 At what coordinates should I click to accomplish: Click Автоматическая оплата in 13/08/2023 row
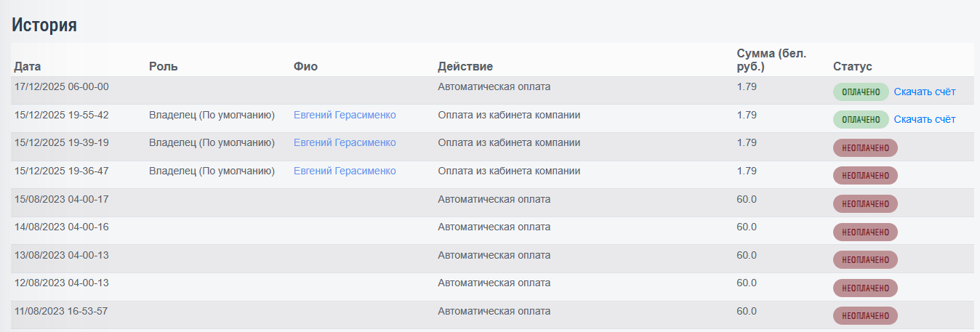click(494, 255)
